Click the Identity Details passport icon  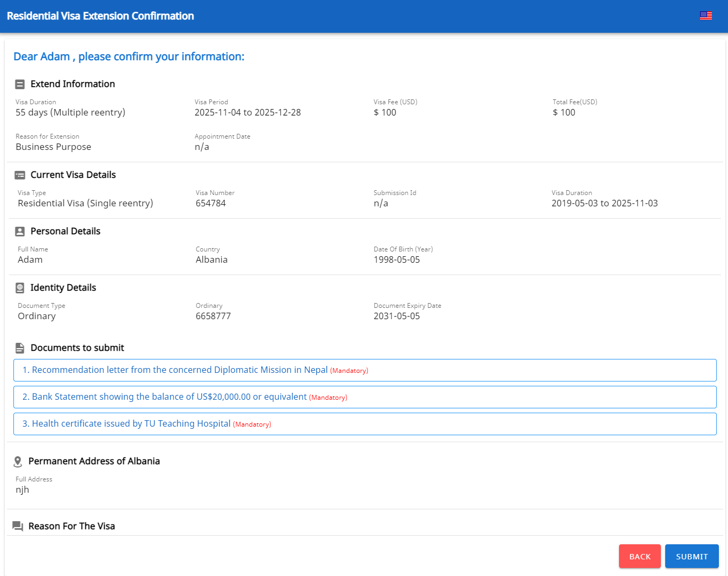click(x=20, y=288)
